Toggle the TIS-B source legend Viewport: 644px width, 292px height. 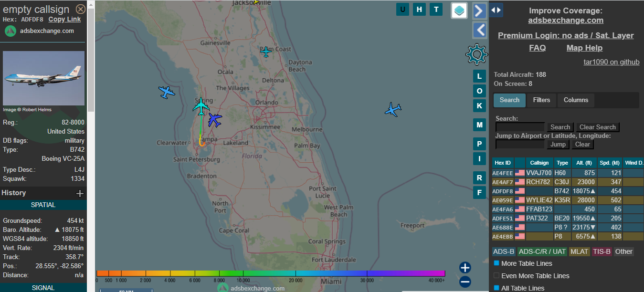coord(602,251)
